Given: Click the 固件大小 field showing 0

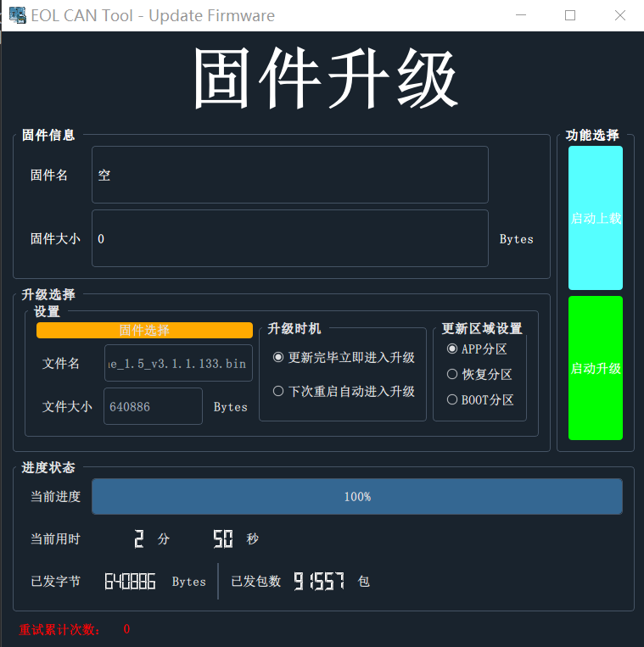Looking at the screenshot, I should [x=290, y=238].
